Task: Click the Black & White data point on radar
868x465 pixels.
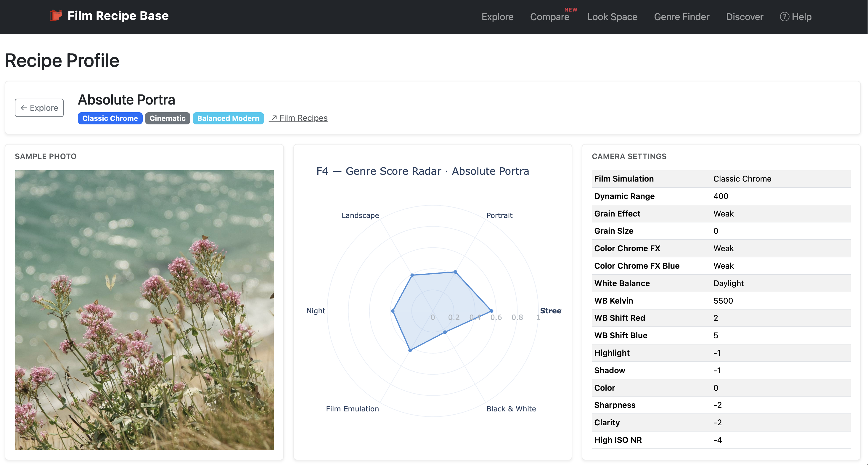Action: coord(445,332)
